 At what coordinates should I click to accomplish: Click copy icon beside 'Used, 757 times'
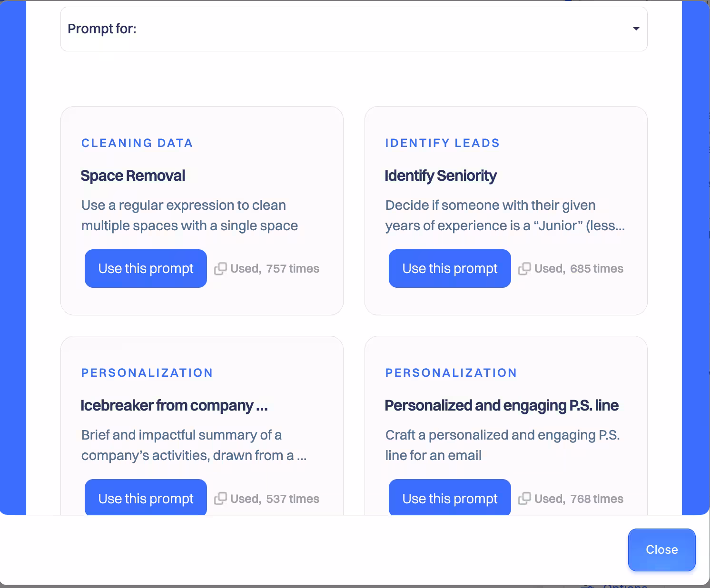[220, 269]
